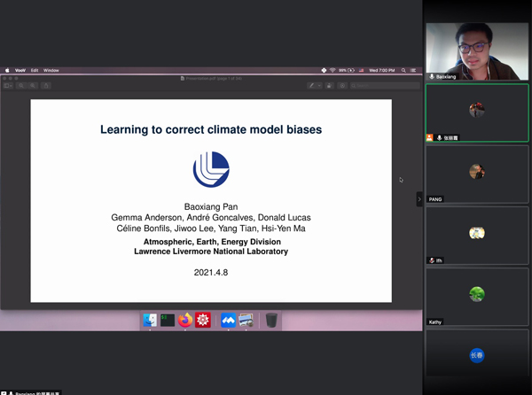This screenshot has width=532, height=395.
Task: Collapse the participant video panel arrow
Action: [x=419, y=199]
